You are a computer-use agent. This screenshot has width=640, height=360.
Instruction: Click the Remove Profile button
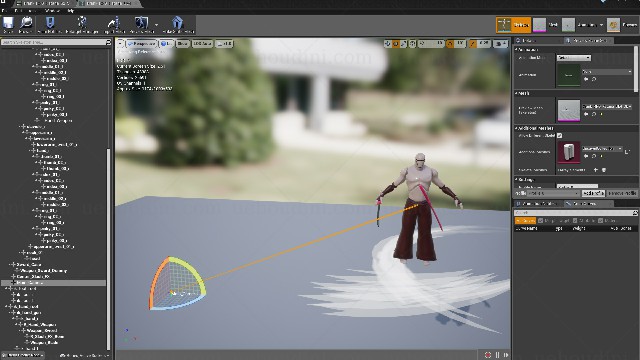(x=622, y=193)
